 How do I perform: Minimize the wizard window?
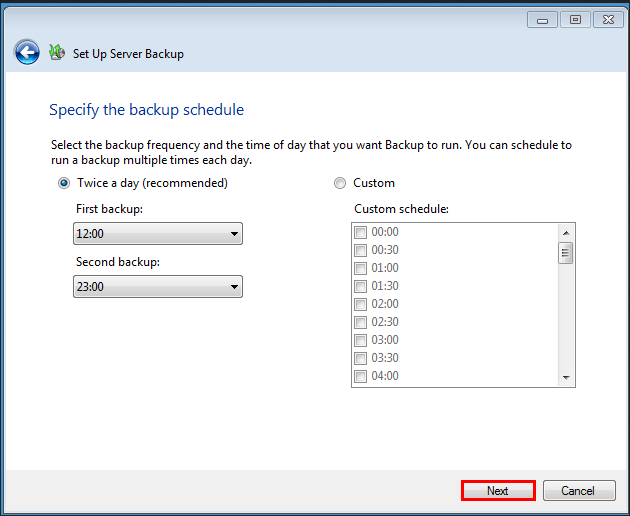(x=542, y=19)
